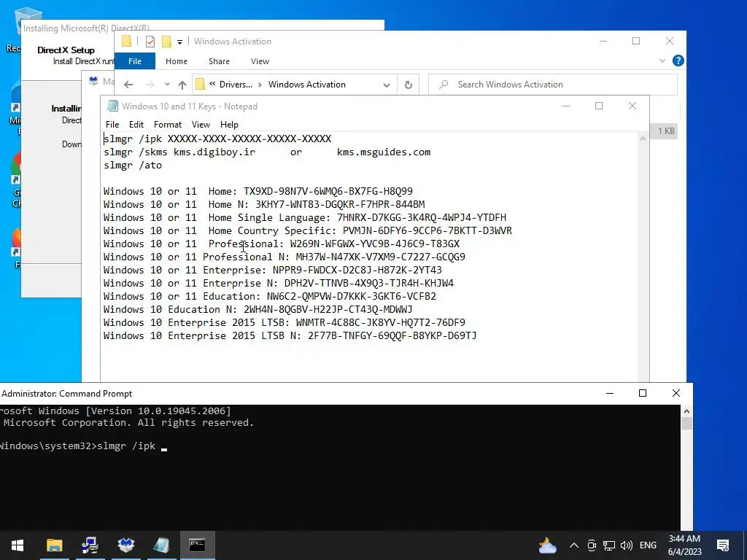Click the Explorer folder title icon

click(x=126, y=42)
